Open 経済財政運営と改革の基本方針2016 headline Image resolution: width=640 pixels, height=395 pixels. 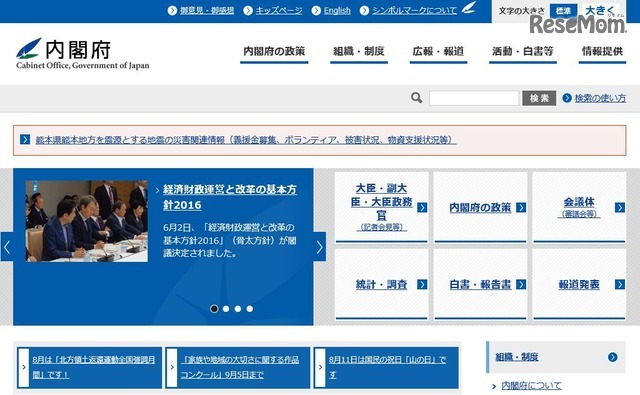tap(230, 197)
